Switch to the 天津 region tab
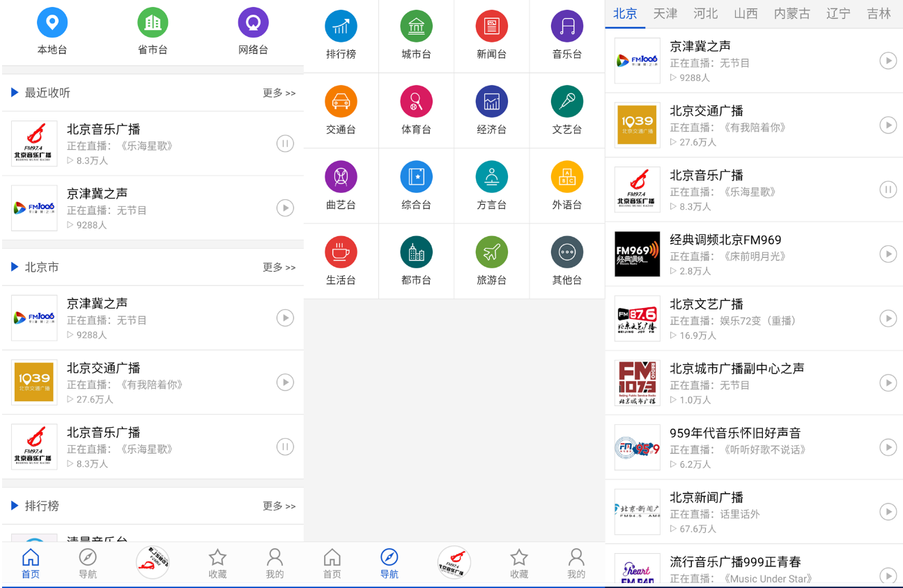Image resolution: width=903 pixels, height=588 pixels. click(665, 14)
